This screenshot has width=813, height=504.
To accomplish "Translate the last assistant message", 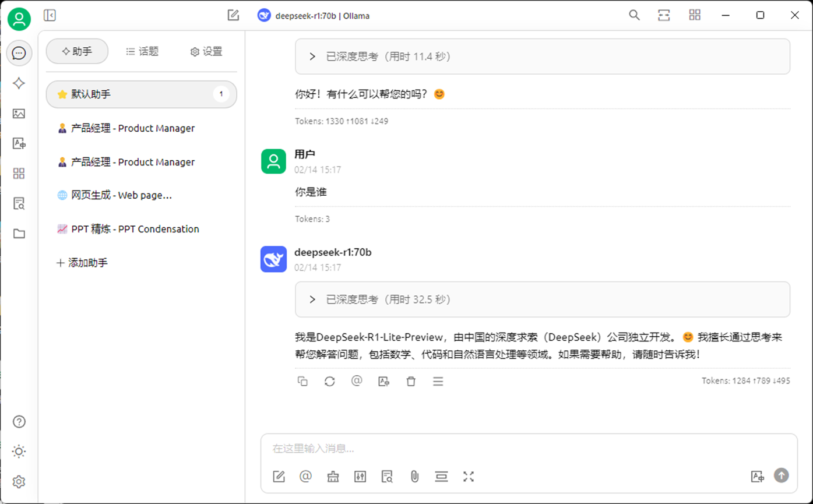I will point(383,381).
